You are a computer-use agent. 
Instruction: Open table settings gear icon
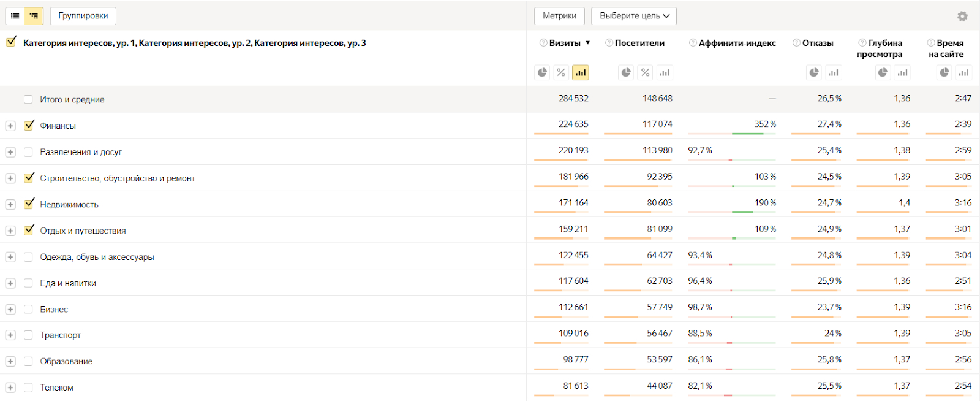click(x=962, y=17)
